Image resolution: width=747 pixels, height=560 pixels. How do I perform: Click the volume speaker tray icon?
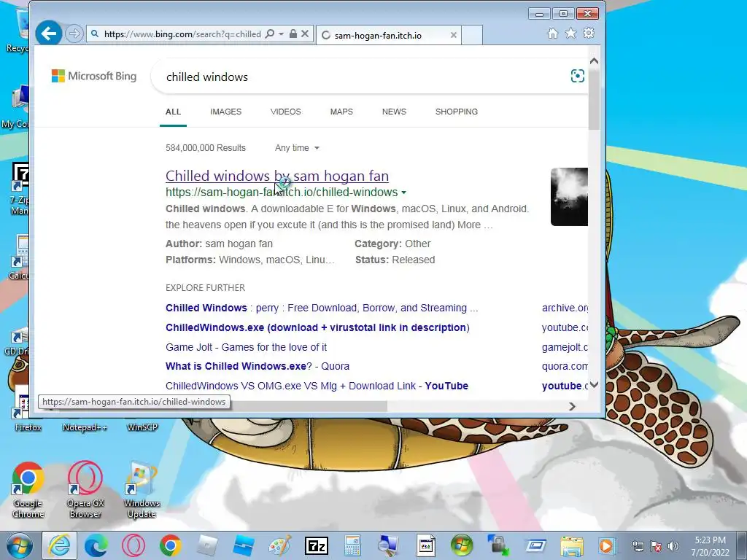[673, 546]
